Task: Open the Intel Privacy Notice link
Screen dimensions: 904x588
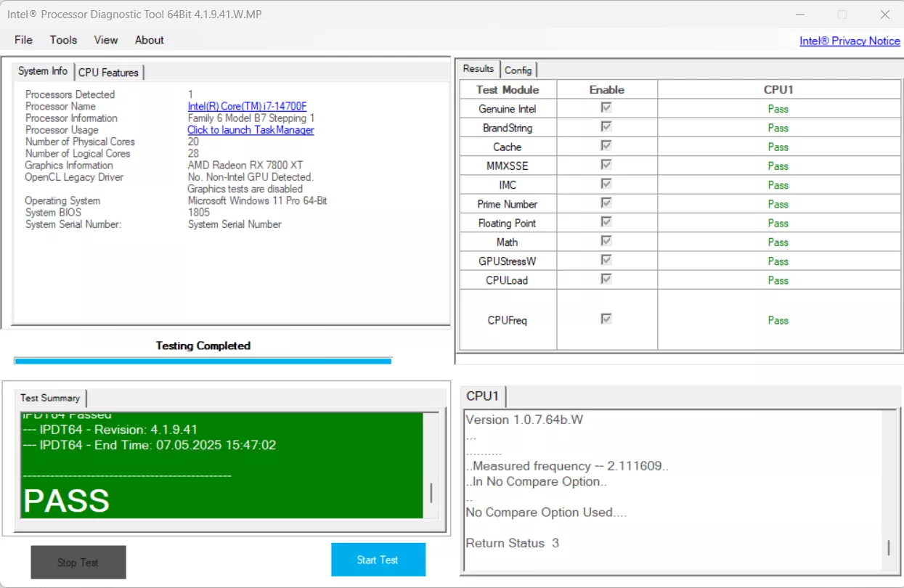Action: [850, 41]
